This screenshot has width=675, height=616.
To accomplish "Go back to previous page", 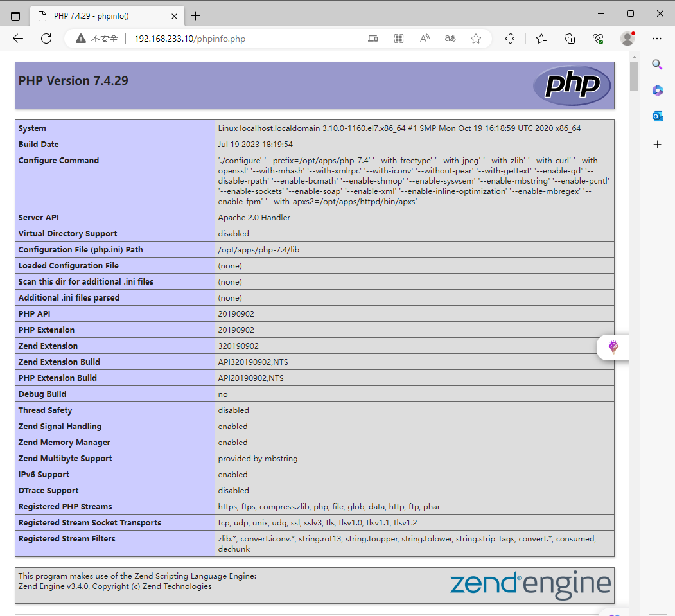I will [x=18, y=39].
